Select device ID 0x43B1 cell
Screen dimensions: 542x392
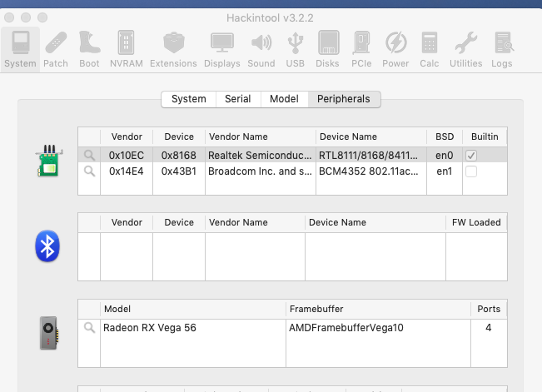tap(179, 171)
